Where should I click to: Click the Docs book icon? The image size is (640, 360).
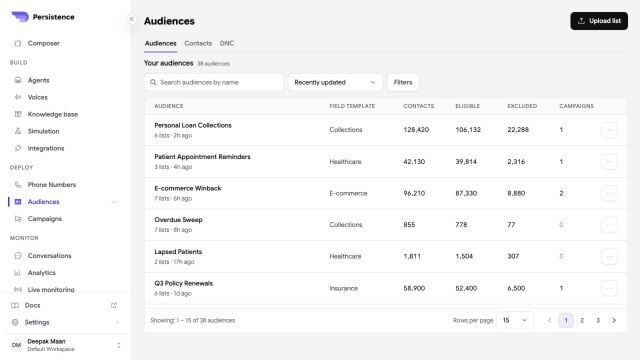(15, 305)
